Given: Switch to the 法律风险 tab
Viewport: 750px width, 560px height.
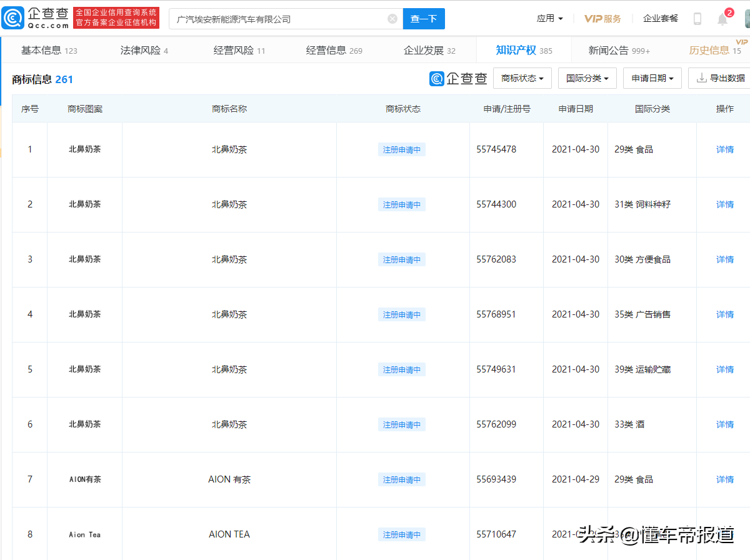Looking at the screenshot, I should coord(144,51).
